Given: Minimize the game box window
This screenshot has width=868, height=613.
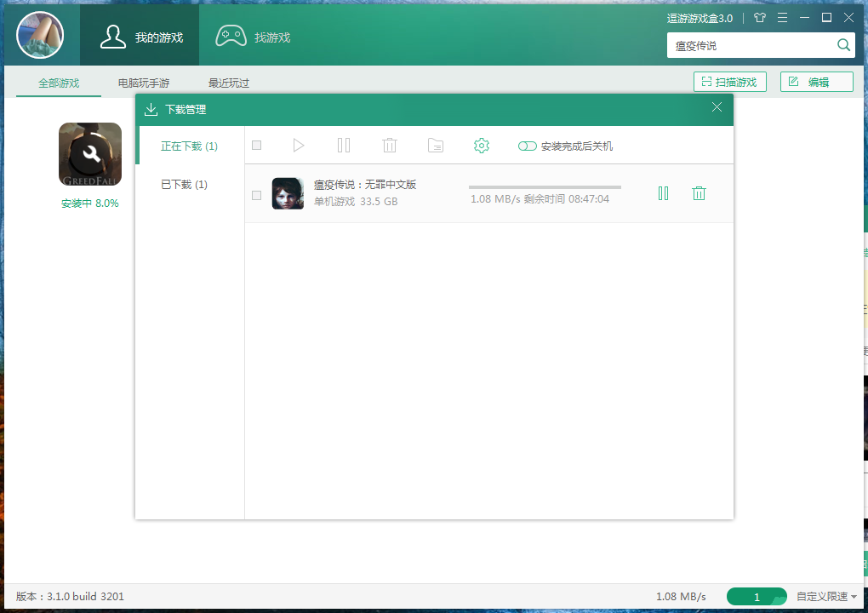Looking at the screenshot, I should pyautogui.click(x=804, y=18).
